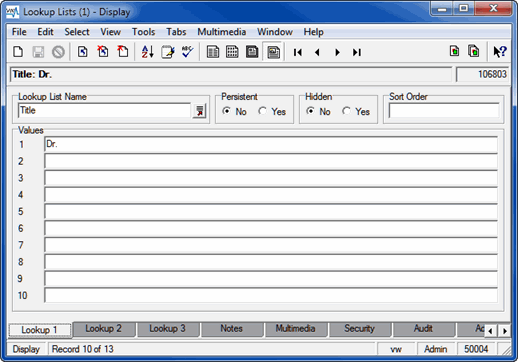Click the Sort Order input field
The width and height of the screenshot is (518, 362).
[444, 111]
